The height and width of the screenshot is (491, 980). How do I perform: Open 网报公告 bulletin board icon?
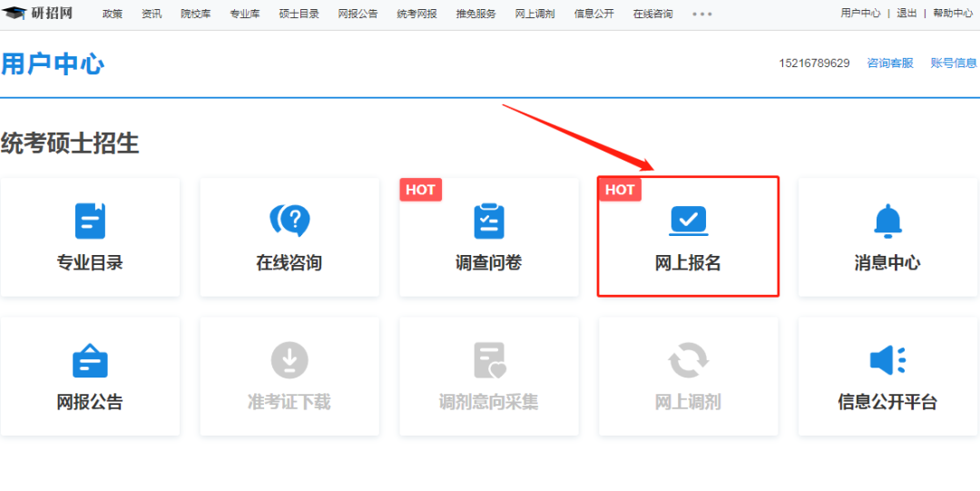[90, 360]
